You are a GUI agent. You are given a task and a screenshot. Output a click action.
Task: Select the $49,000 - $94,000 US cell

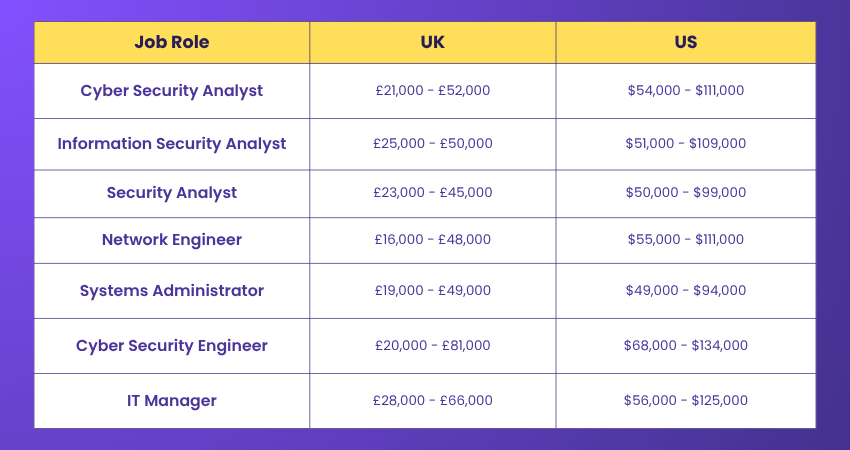click(686, 291)
